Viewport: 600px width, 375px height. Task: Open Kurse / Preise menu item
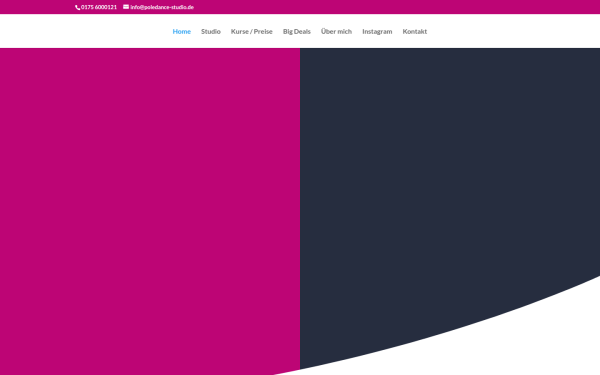coord(251,31)
